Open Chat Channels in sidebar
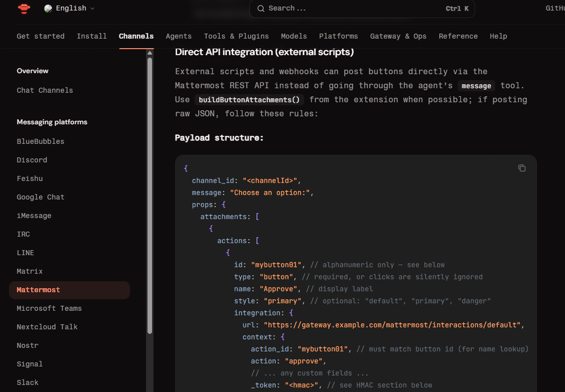565x392 pixels. tap(45, 90)
